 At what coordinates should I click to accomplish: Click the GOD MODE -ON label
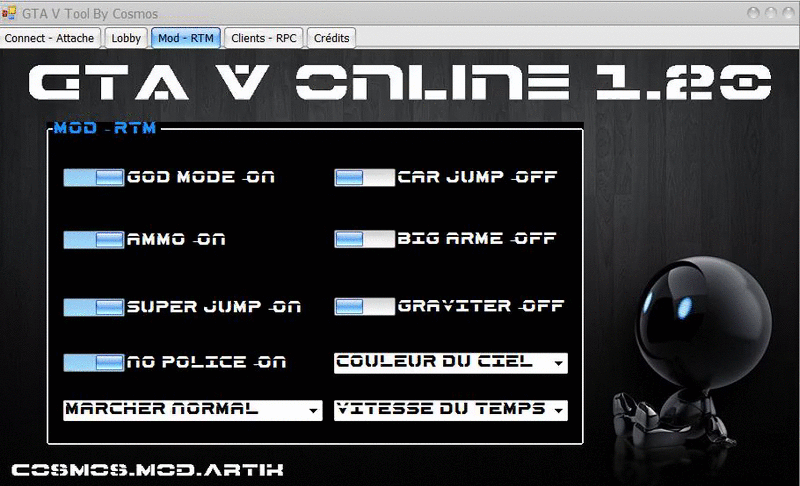click(x=201, y=177)
